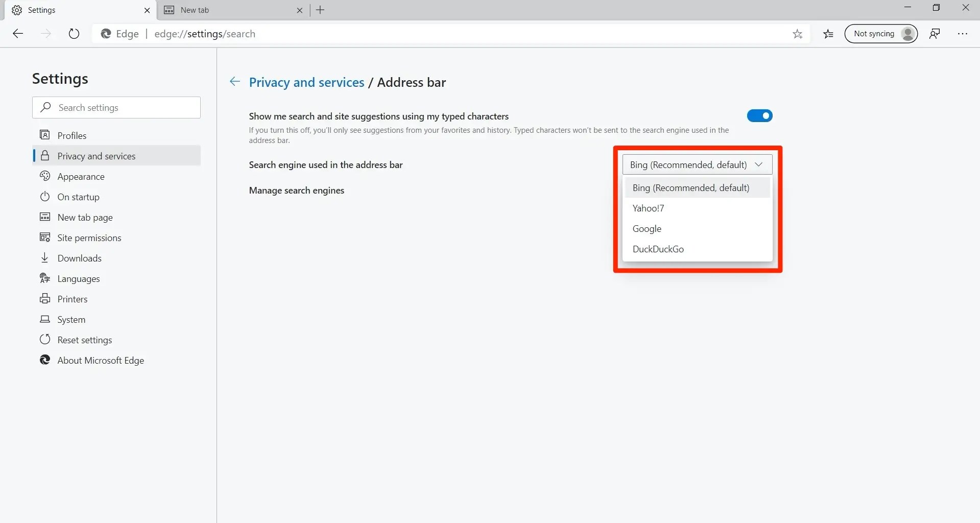Close the New tab tab

(300, 10)
